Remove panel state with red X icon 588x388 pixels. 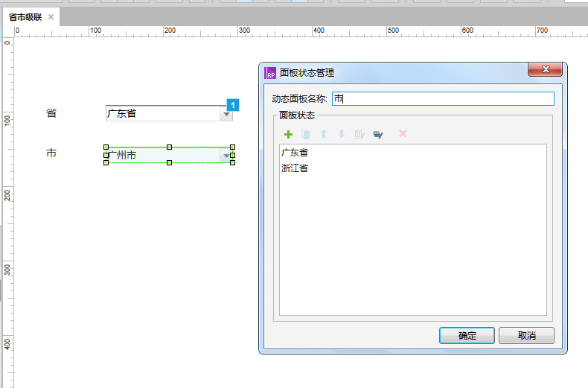coord(403,133)
